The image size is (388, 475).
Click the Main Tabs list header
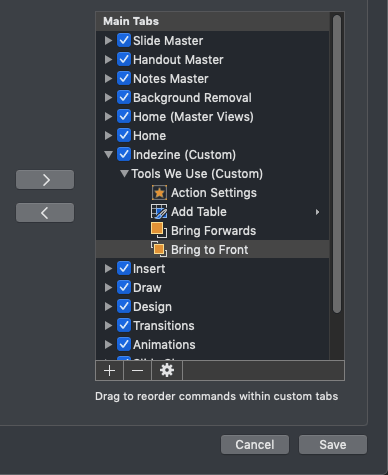click(213, 21)
